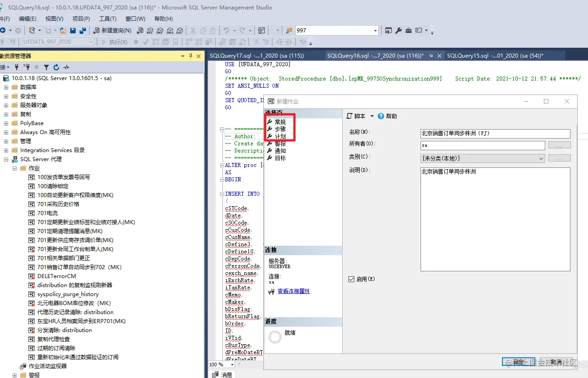Open a new Database Engine Query
The width and height of the screenshot is (588, 378).
pos(140,31)
